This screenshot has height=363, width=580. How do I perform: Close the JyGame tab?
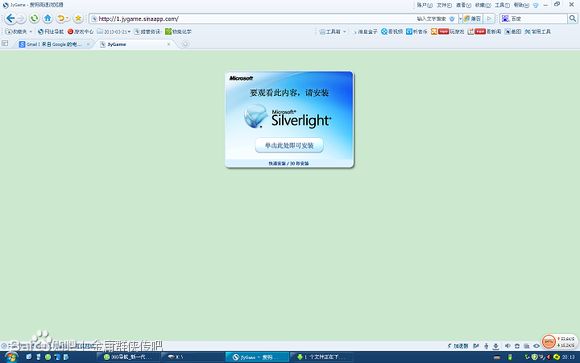[169, 44]
